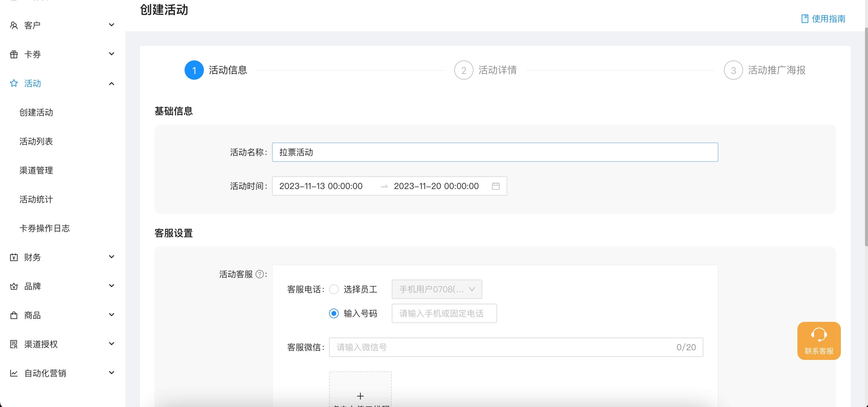Click the 财务 sidebar icon
Image resolution: width=868 pixels, height=407 pixels.
[x=13, y=257]
